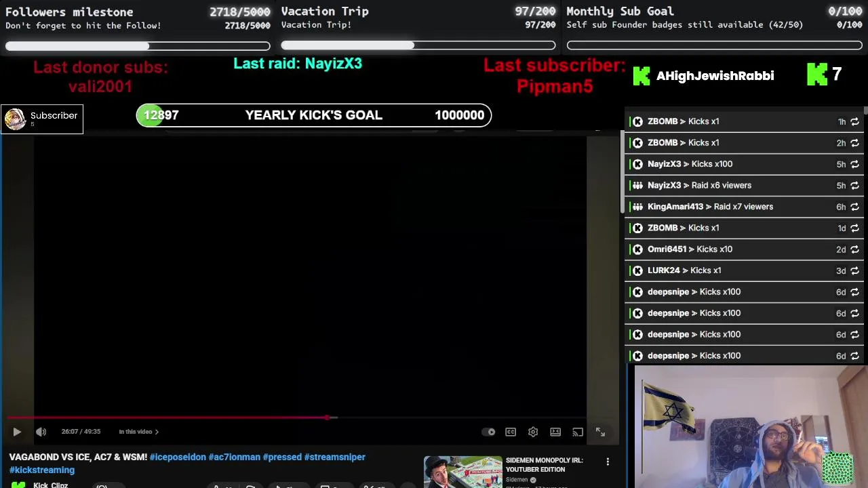The image size is (868, 488).
Task: Click the Subscriber badge avatar
Action: 16,119
